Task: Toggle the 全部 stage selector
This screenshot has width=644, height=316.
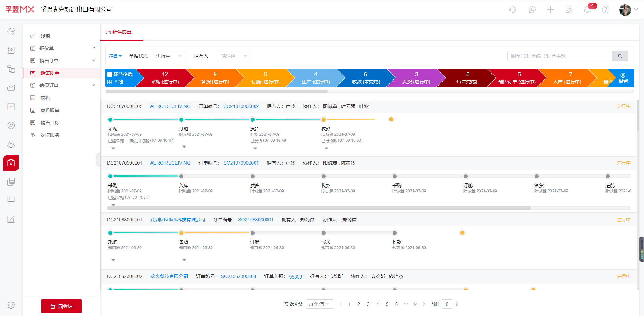Action: point(117,82)
